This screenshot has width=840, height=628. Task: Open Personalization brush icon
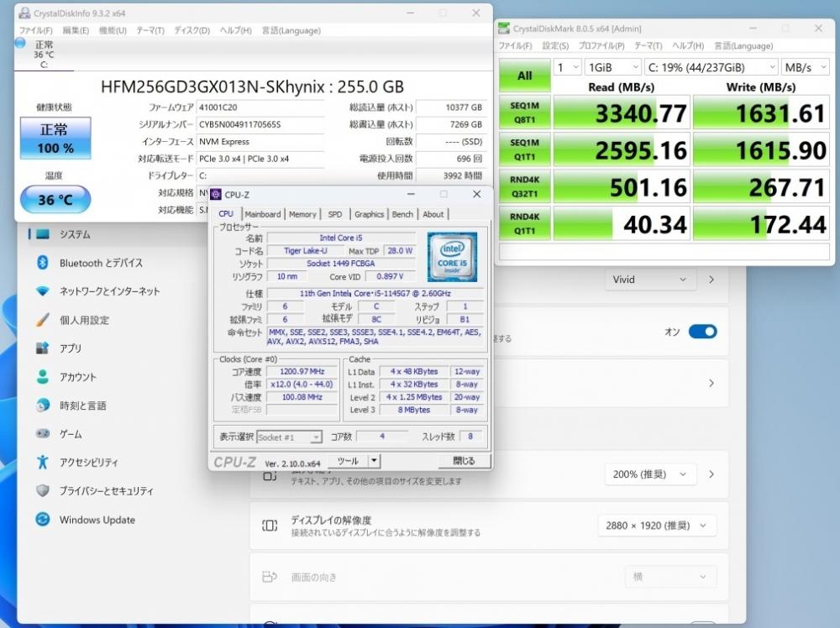[42, 320]
